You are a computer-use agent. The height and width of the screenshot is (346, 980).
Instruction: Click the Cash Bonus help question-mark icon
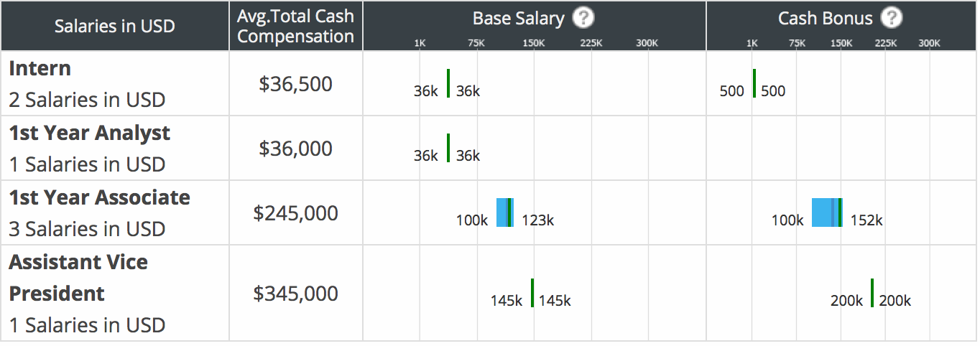892,18
